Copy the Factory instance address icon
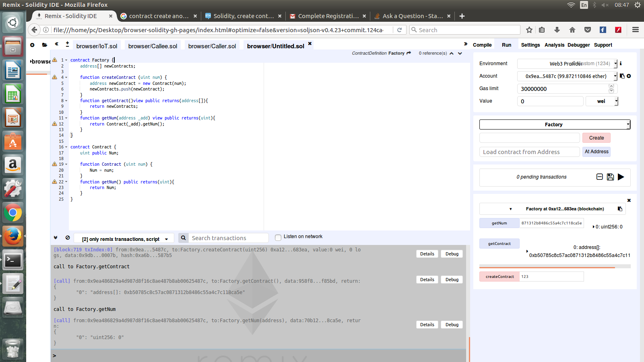This screenshot has width=644, height=362. click(x=620, y=209)
